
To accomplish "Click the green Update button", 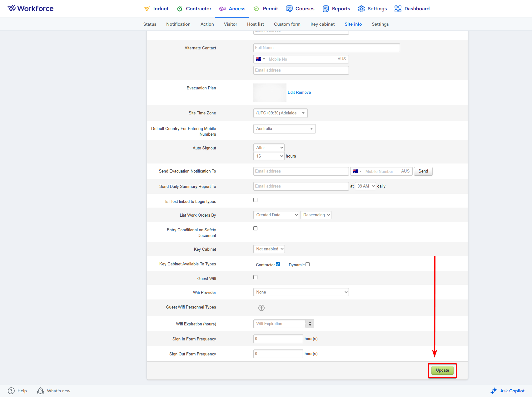I will pos(442,370).
